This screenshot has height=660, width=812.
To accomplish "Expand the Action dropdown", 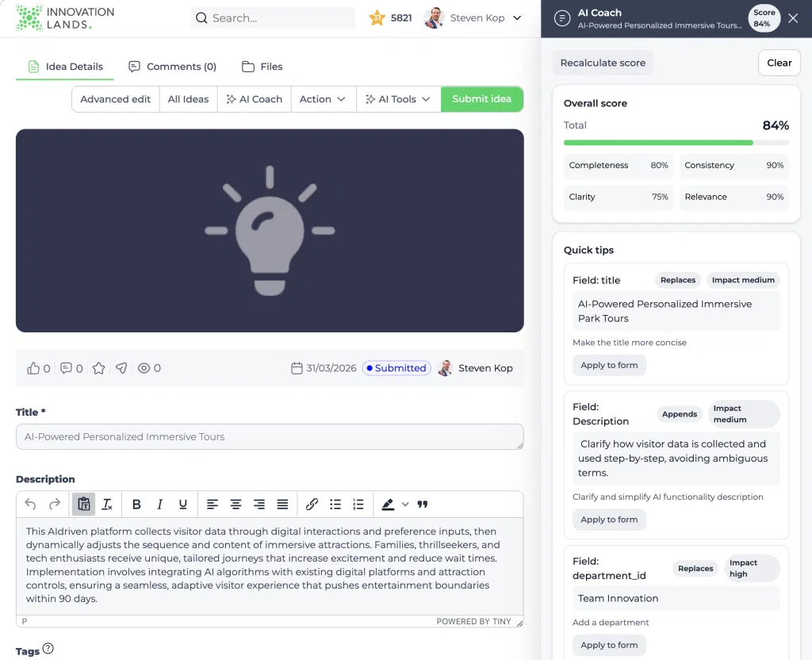I will [x=323, y=99].
